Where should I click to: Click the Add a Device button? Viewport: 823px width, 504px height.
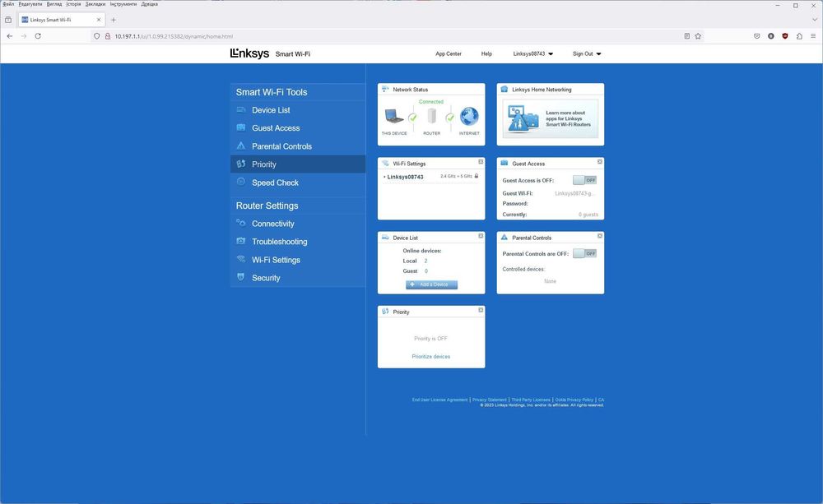tap(431, 284)
